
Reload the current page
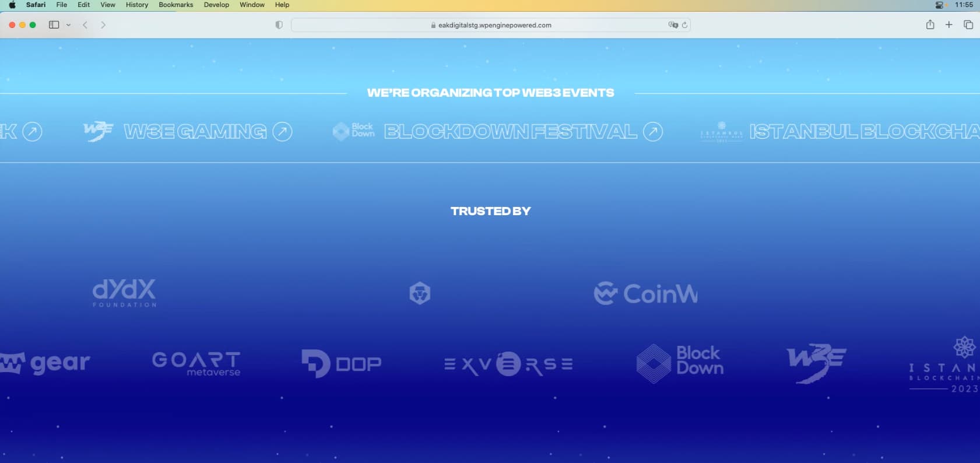(x=684, y=25)
